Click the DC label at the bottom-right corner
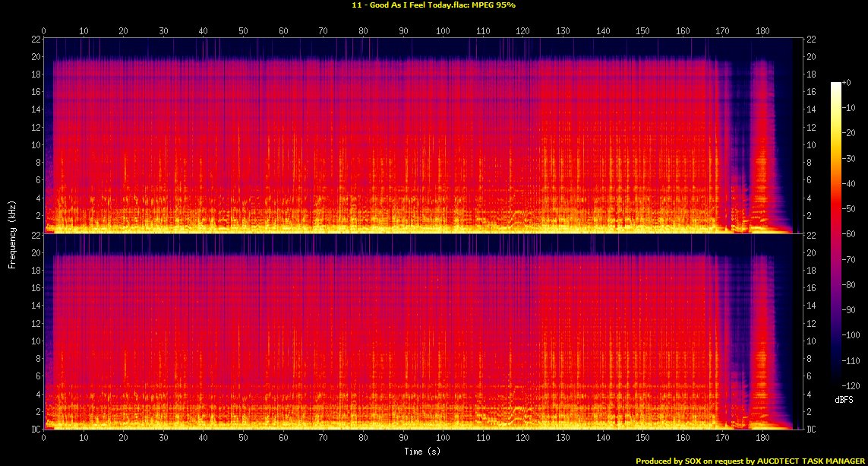Image resolution: width=868 pixels, height=466 pixels. pyautogui.click(x=813, y=430)
